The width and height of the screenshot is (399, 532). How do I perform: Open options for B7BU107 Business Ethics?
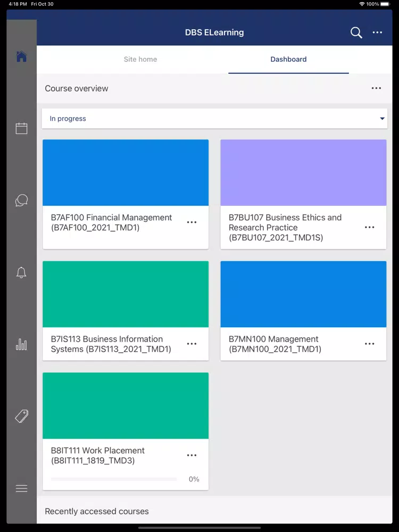[370, 227]
